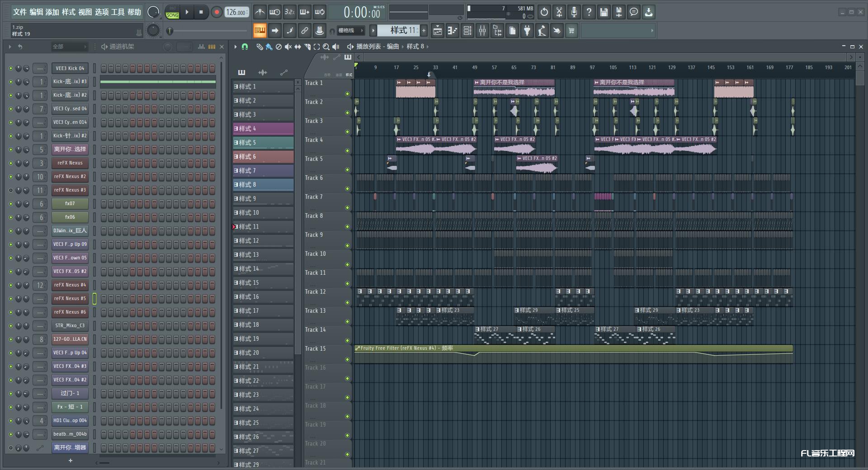Mute the VEE3 Kick 04 channel LED

(x=11, y=68)
